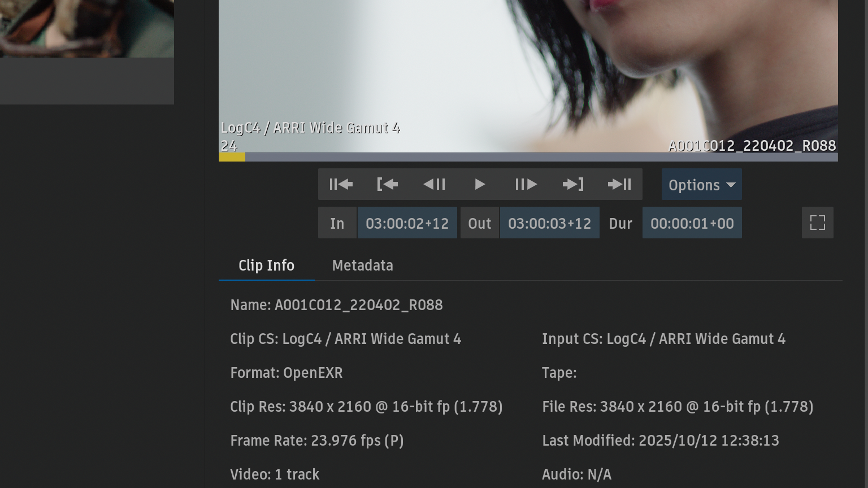Switch to the Metadata tab
The width and height of the screenshot is (868, 488).
tap(362, 265)
